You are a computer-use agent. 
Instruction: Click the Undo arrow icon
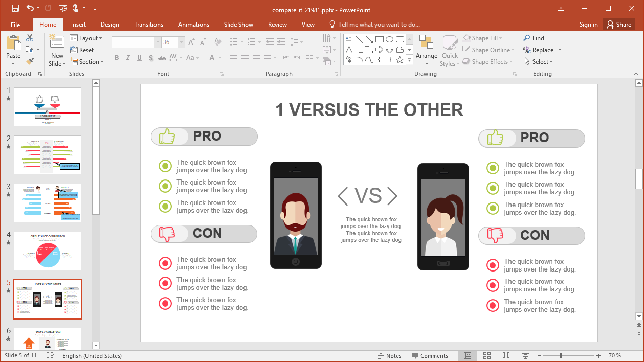coord(30,8)
